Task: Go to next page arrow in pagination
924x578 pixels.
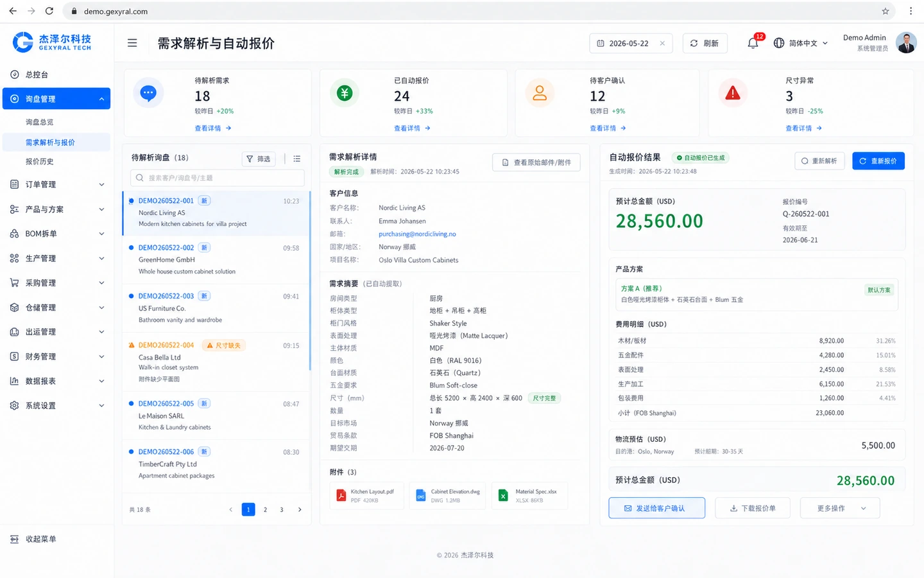Action: tap(299, 510)
